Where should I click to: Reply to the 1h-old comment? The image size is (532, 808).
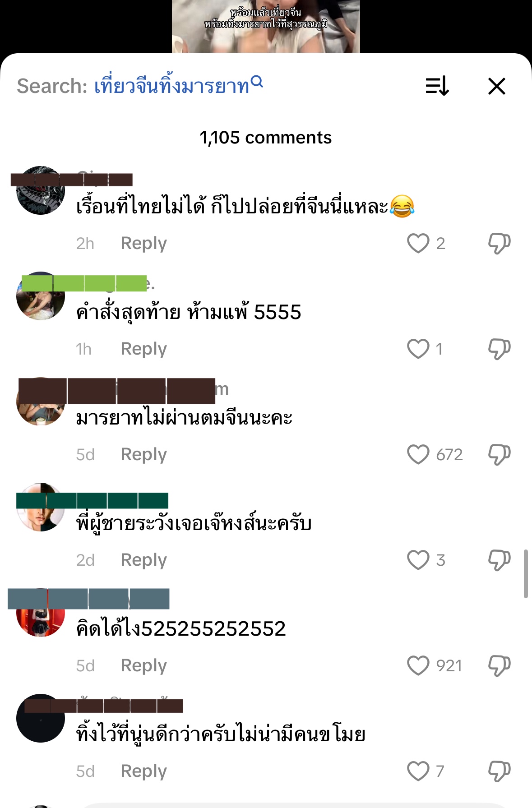(x=144, y=349)
